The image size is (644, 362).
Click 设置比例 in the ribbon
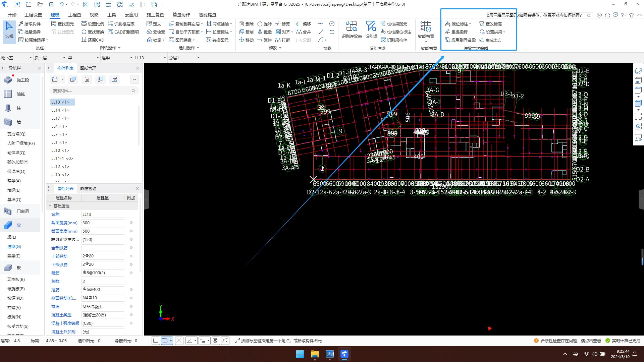[93, 24]
